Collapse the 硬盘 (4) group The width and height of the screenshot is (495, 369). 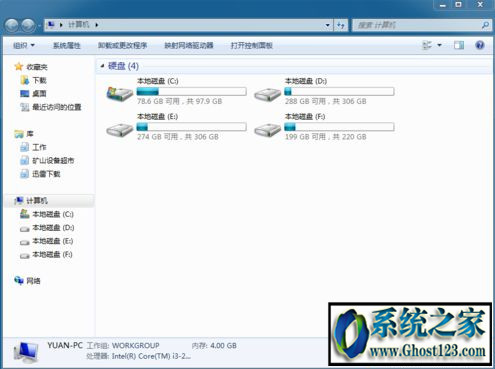tap(102, 66)
